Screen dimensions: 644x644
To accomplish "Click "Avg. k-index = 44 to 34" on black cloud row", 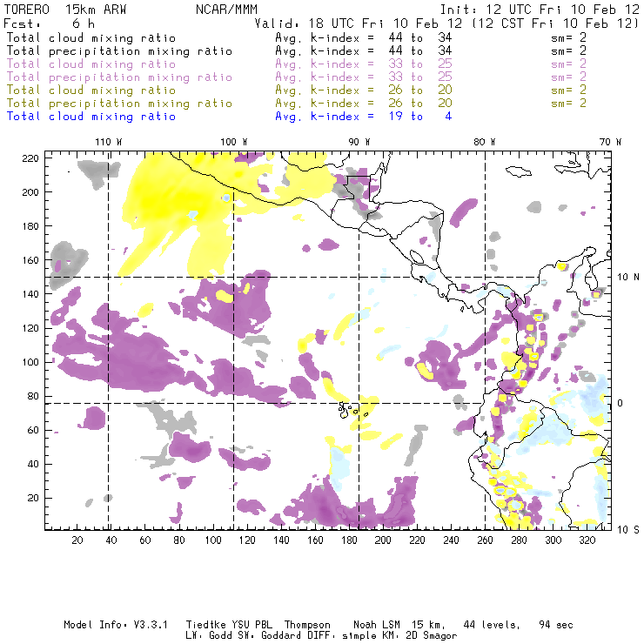I will 364,37.
